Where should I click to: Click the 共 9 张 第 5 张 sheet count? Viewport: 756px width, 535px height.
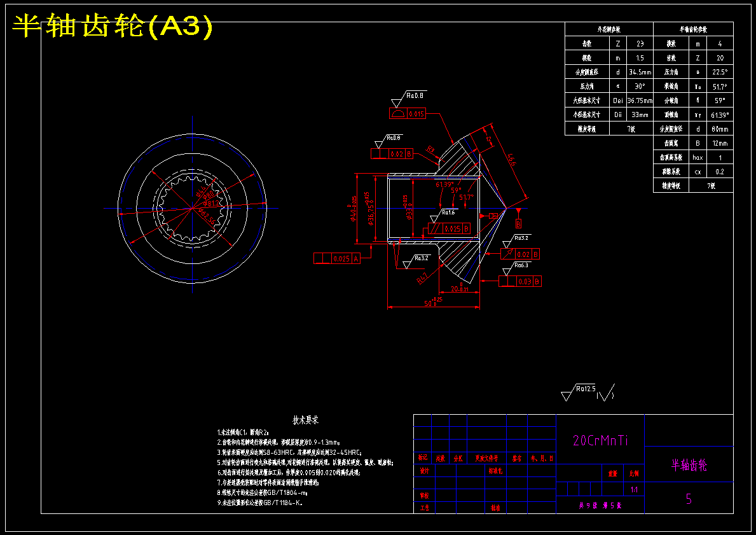click(600, 506)
